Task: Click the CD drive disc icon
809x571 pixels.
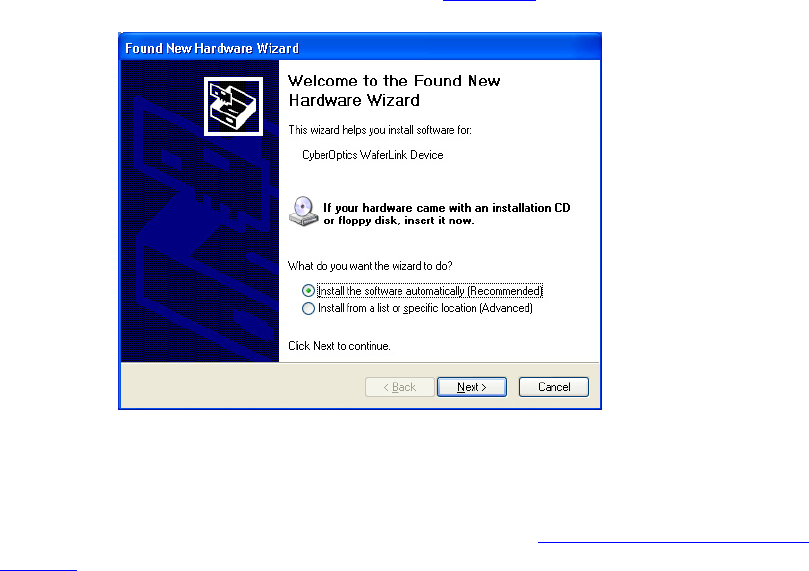Action: click(x=303, y=211)
